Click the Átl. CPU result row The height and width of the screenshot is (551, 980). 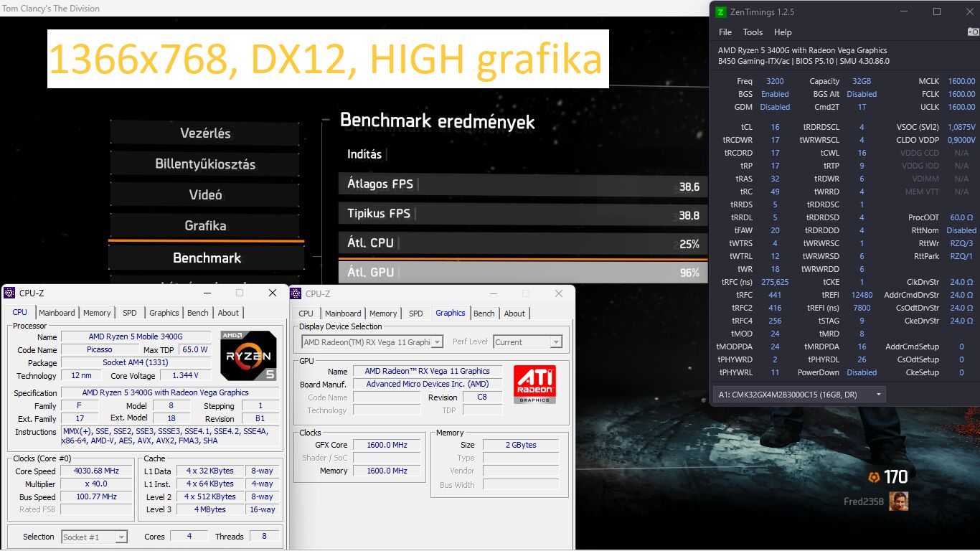(524, 243)
